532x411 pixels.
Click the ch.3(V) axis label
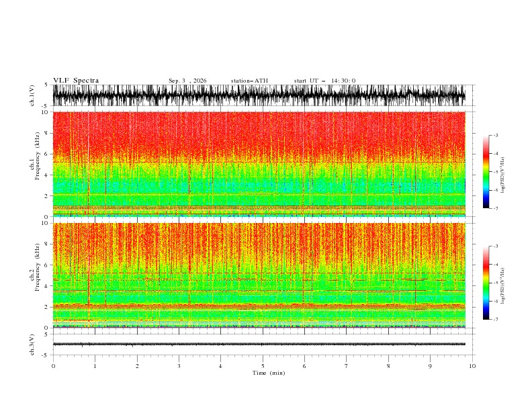click(x=32, y=345)
